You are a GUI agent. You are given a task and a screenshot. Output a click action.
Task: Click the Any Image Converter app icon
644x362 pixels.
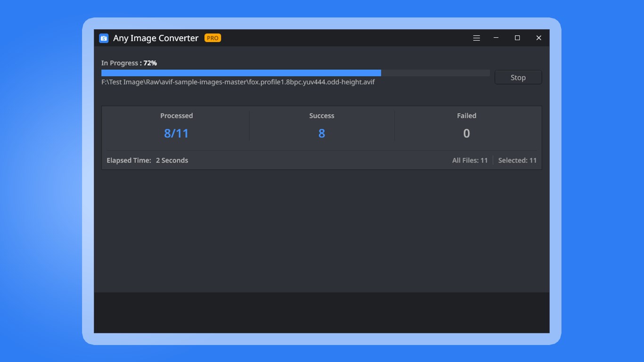click(104, 38)
